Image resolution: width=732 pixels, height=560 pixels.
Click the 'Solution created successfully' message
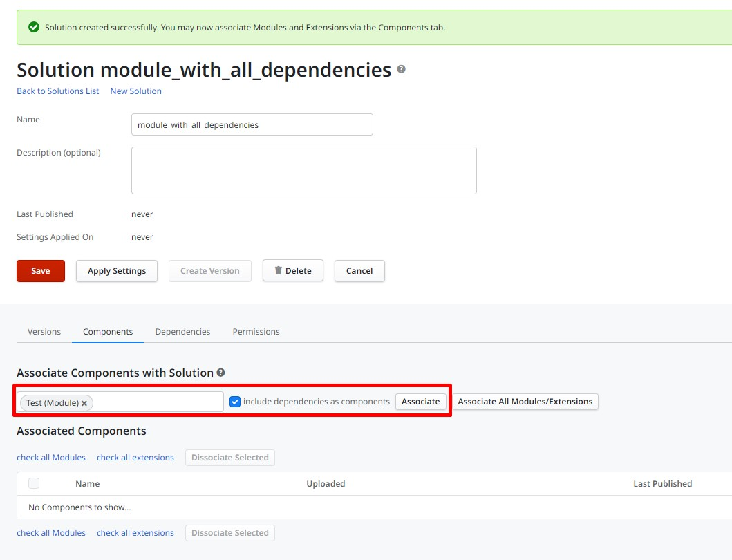click(245, 28)
